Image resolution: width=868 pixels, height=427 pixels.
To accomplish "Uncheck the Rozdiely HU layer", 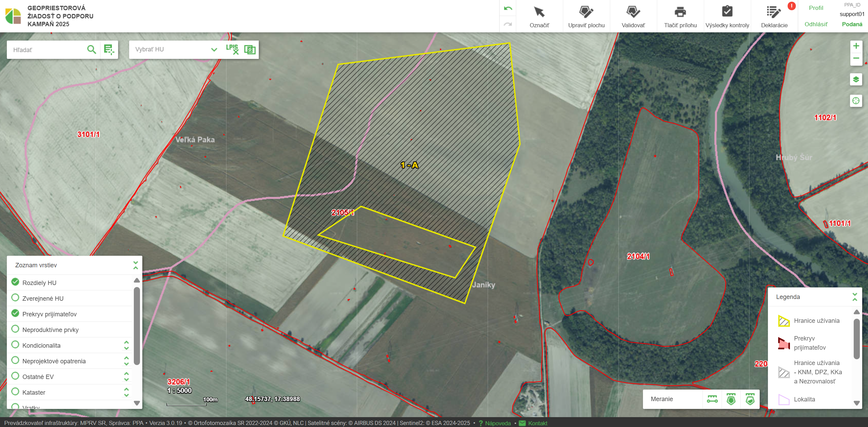I will click(15, 282).
